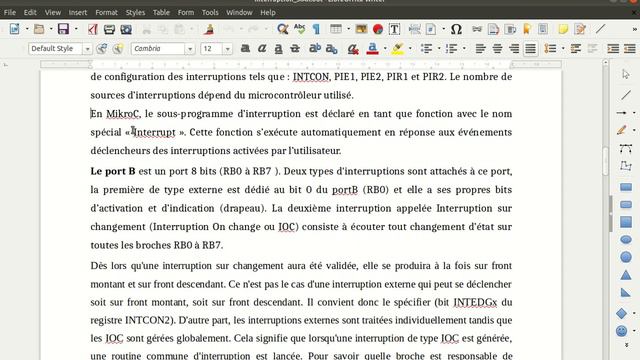This screenshot has width=640, height=360.
Task: Insert a table with the table icon
Action: pos(336,29)
